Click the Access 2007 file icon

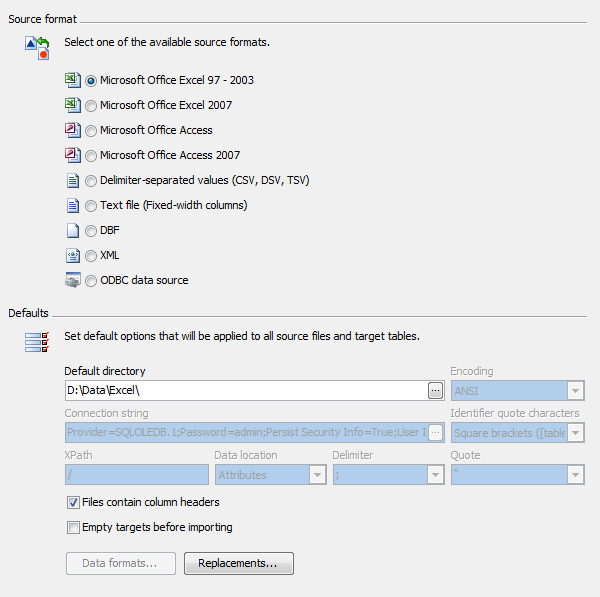point(73,155)
